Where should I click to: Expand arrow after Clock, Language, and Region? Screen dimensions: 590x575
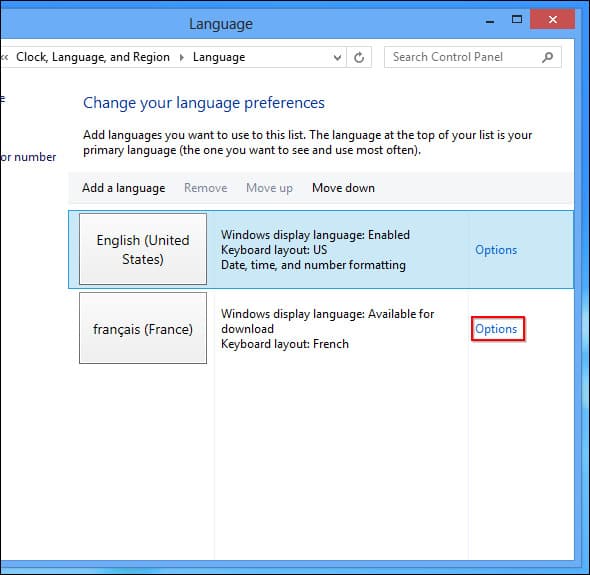click(182, 57)
